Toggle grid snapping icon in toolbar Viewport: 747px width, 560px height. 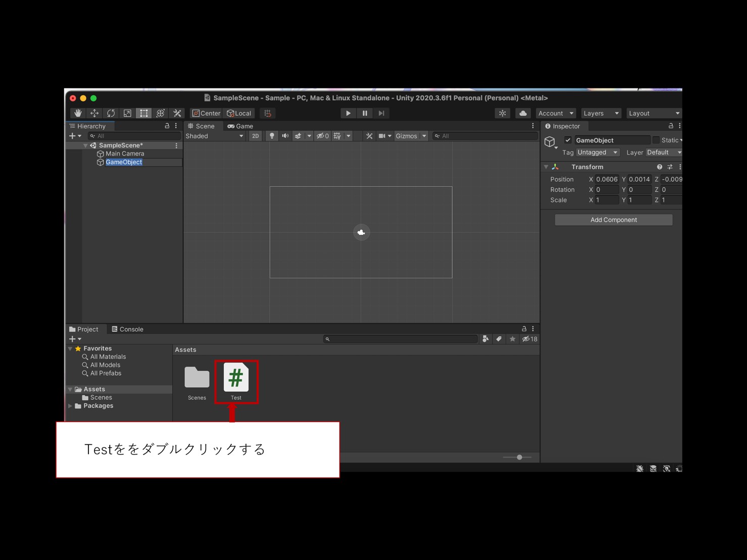tap(268, 113)
